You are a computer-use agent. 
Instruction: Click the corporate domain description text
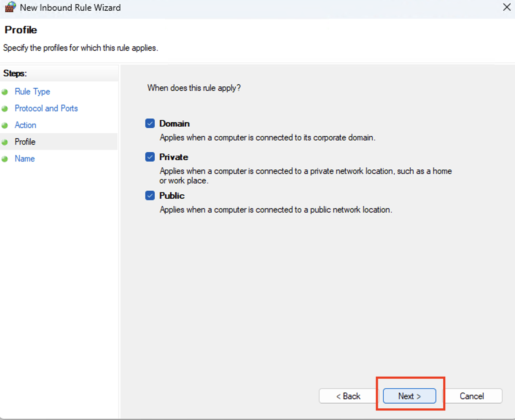pos(267,138)
